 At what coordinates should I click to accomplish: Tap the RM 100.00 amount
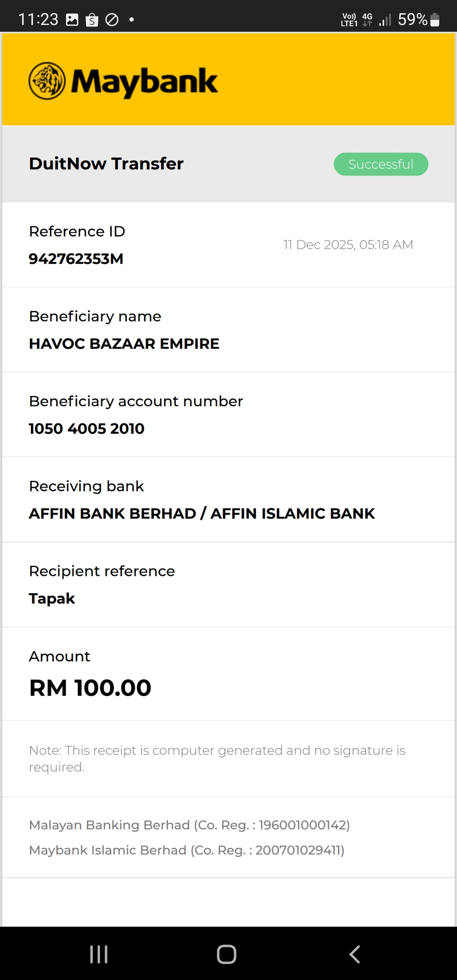pyautogui.click(x=90, y=688)
